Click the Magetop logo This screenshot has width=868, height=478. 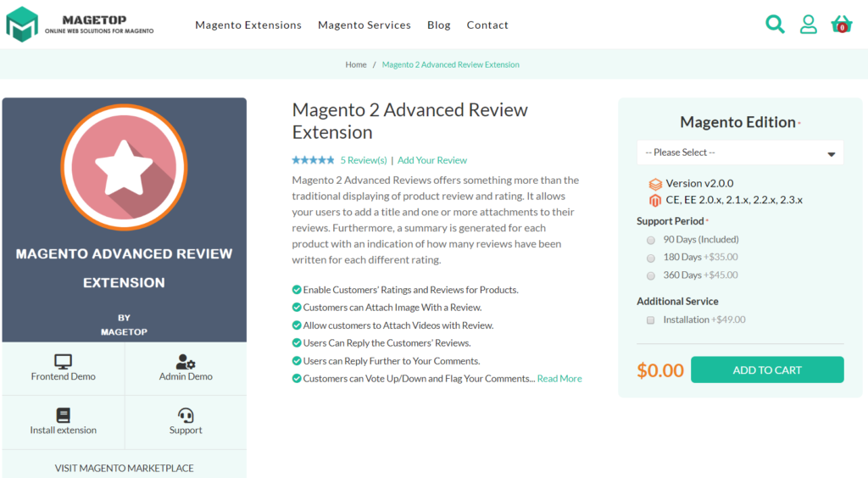pyautogui.click(x=81, y=25)
